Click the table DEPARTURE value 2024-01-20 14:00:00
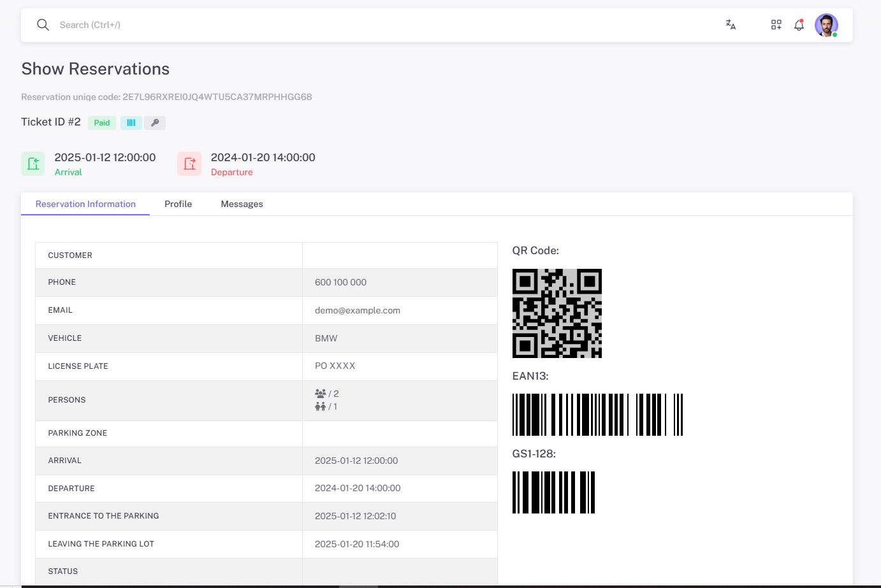 (x=358, y=488)
